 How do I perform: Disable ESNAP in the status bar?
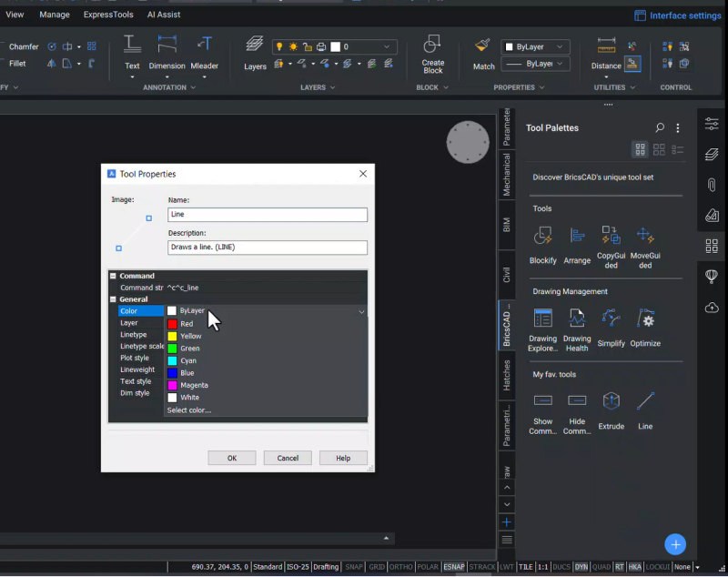(x=453, y=566)
